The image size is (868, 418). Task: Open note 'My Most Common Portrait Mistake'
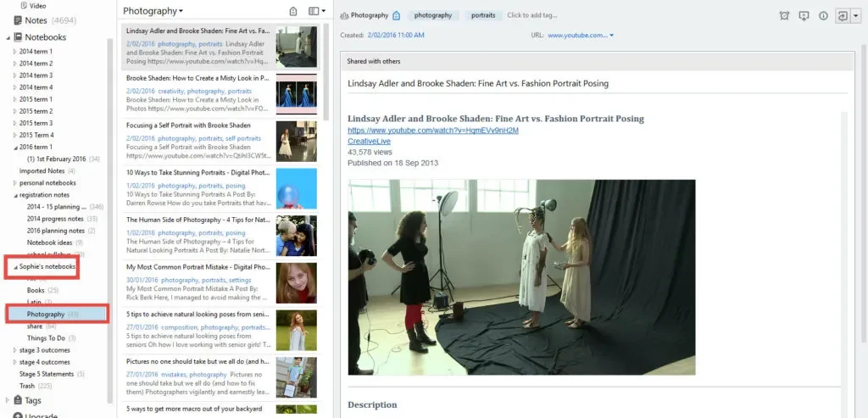coord(220,283)
